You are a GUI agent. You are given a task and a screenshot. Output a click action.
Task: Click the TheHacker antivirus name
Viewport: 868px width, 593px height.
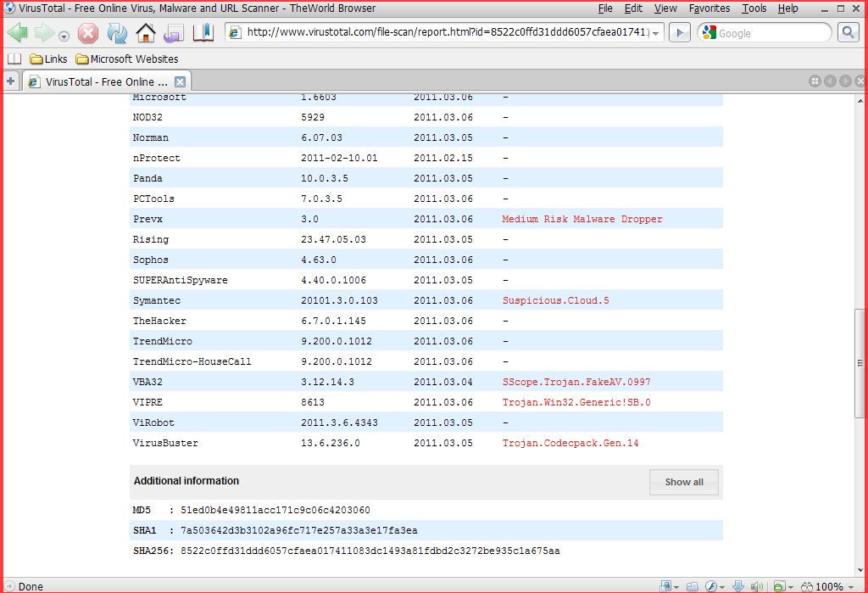pos(159,321)
